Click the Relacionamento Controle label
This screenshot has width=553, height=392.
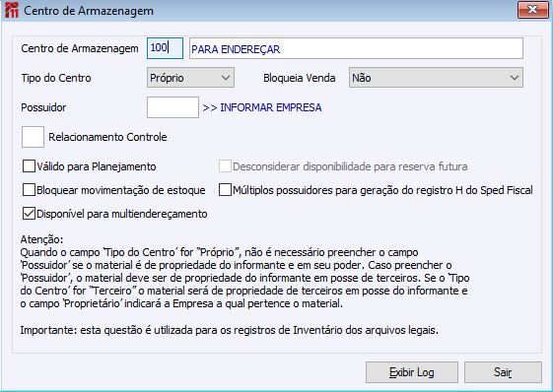pos(107,137)
